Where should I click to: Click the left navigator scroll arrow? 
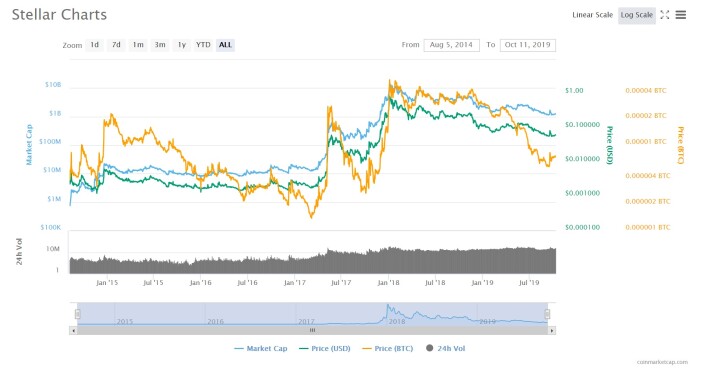pos(73,331)
